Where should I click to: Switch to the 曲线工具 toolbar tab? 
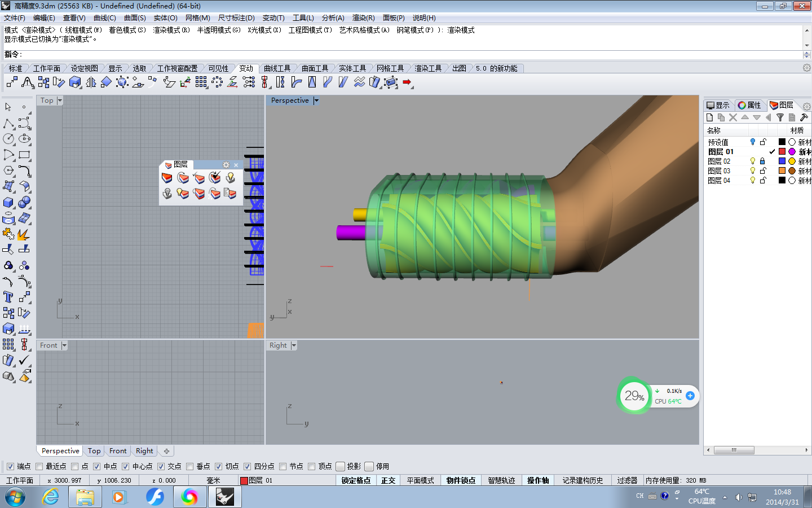(x=277, y=68)
